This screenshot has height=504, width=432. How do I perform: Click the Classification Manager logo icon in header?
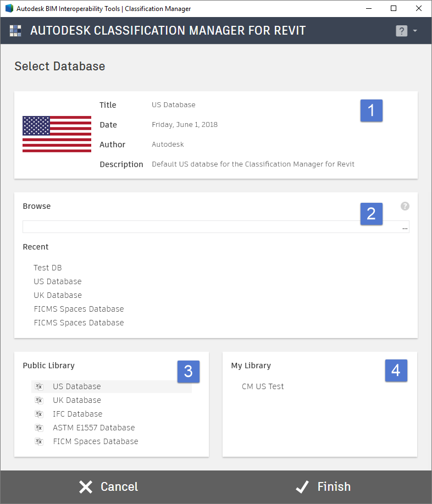pos(15,31)
